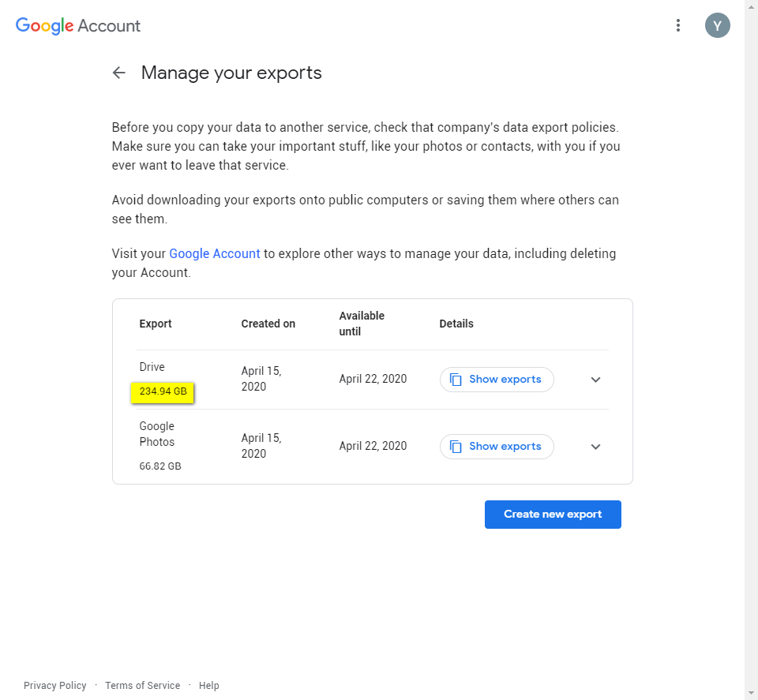Click the Manage your exports heading
The width and height of the screenshot is (758, 700).
231,73
